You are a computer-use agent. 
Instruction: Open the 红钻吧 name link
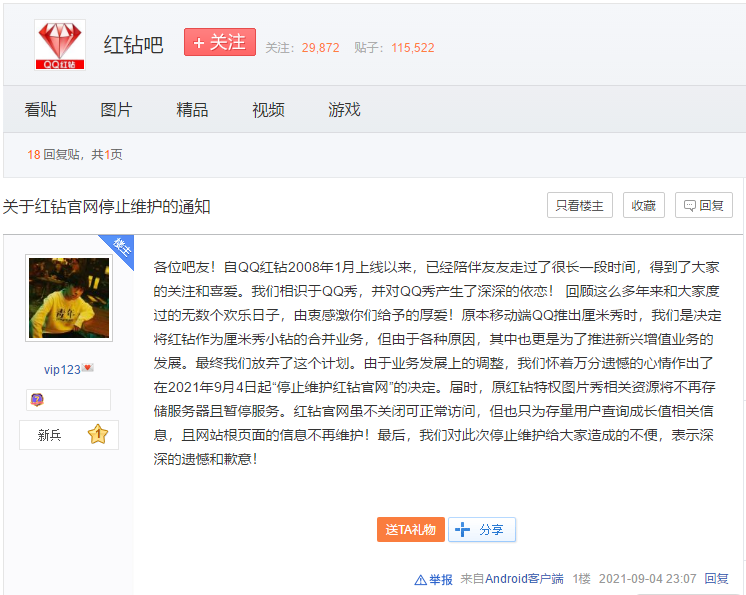click(133, 45)
